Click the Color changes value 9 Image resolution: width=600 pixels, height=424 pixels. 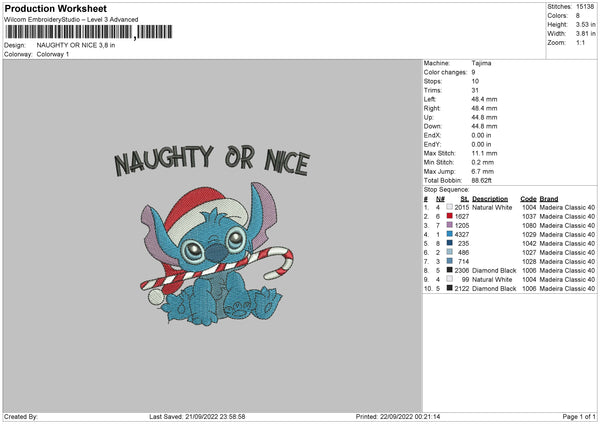(473, 72)
